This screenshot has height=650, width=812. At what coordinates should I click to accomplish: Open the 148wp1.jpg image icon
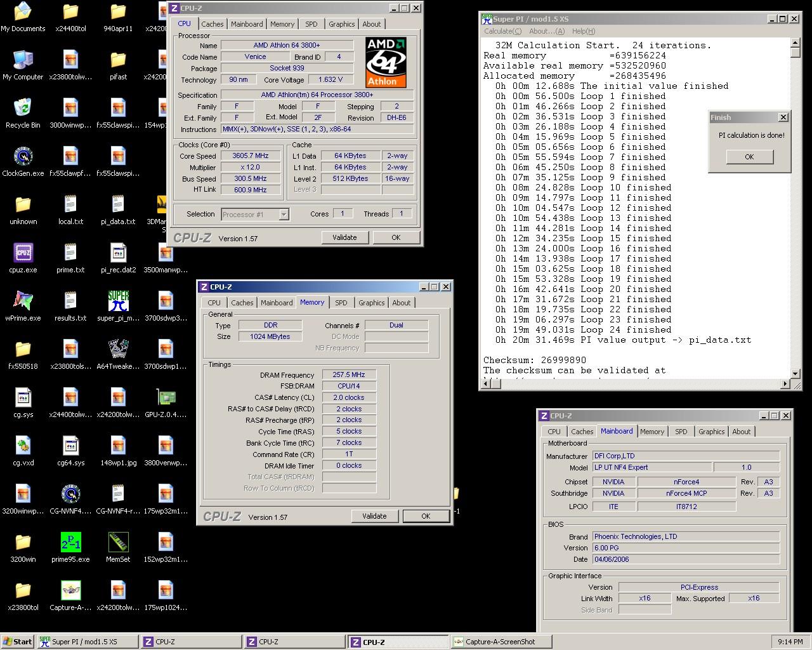click(x=118, y=451)
